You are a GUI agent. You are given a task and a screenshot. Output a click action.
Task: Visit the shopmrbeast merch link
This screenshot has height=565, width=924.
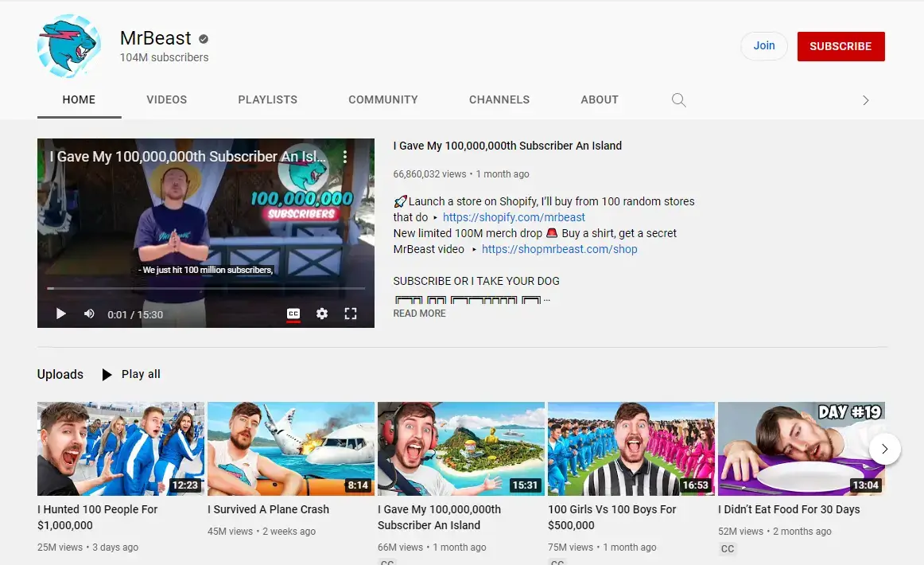click(559, 248)
